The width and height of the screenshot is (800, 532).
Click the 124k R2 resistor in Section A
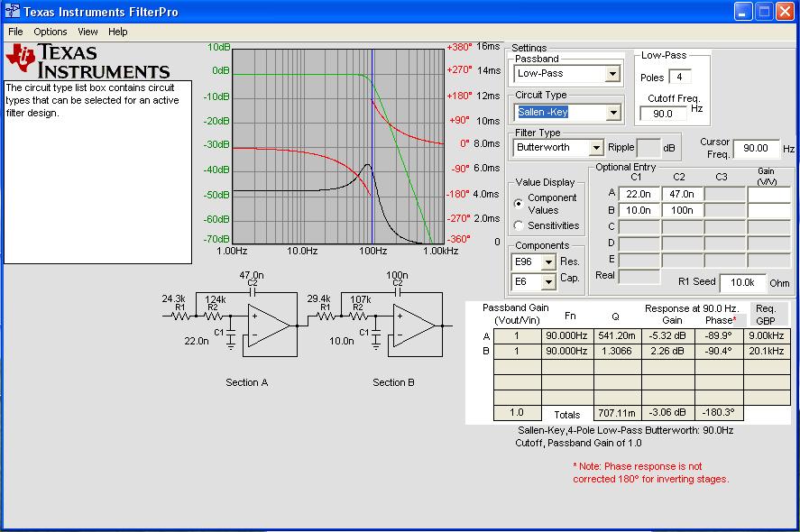(x=213, y=316)
